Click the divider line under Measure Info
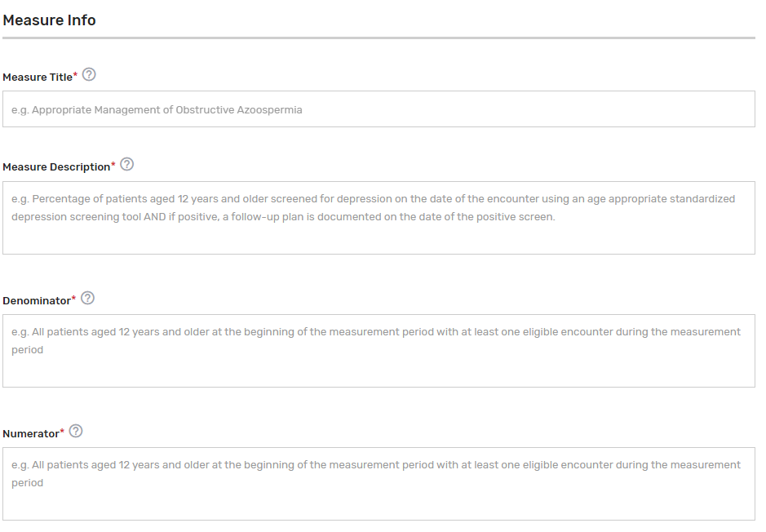The image size is (766, 532). point(379,38)
